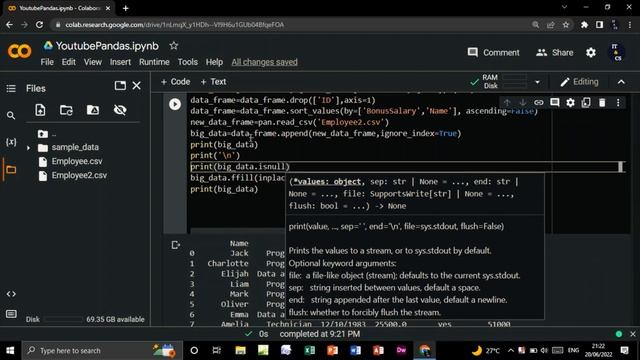Open the Edit menu
640x360 pixels.
[69, 62]
